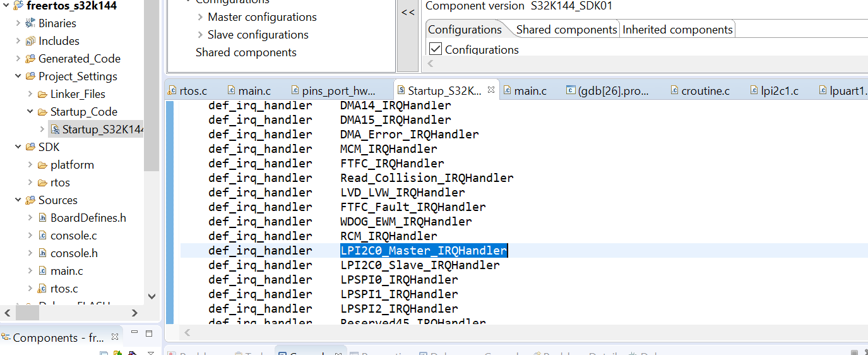Image resolution: width=868 pixels, height=355 pixels.
Task: Collapse the SDK folder arrow
Action: pyautogui.click(x=18, y=147)
